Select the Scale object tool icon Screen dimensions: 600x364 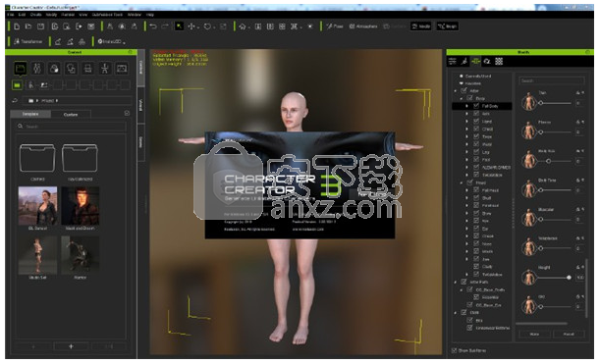[x=223, y=26]
